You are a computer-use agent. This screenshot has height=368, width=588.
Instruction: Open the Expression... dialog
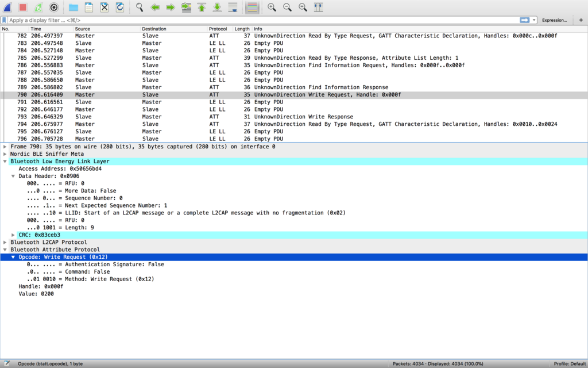(x=554, y=20)
